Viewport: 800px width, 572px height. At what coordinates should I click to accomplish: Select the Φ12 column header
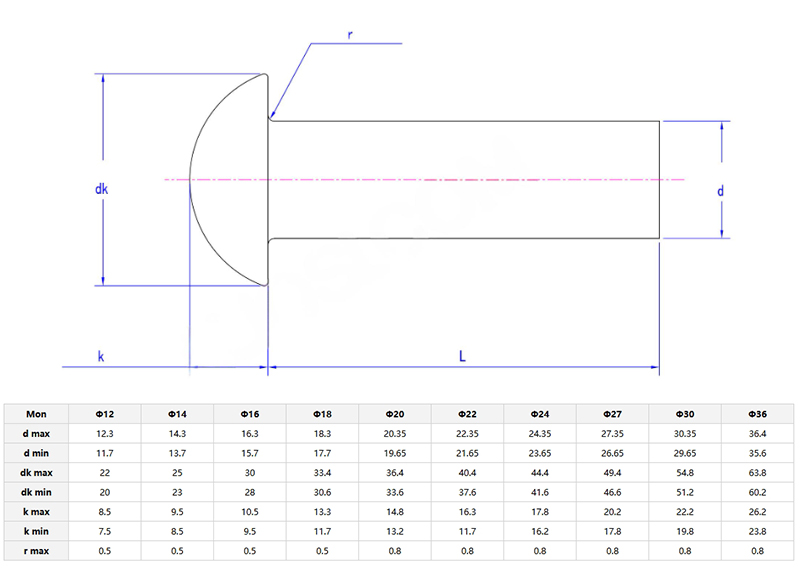(x=104, y=414)
